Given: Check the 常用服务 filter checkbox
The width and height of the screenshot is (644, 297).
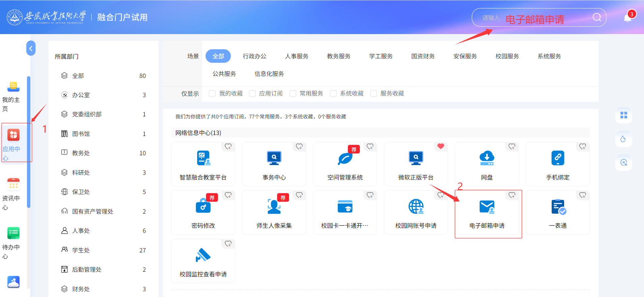Looking at the screenshot, I should point(293,93).
